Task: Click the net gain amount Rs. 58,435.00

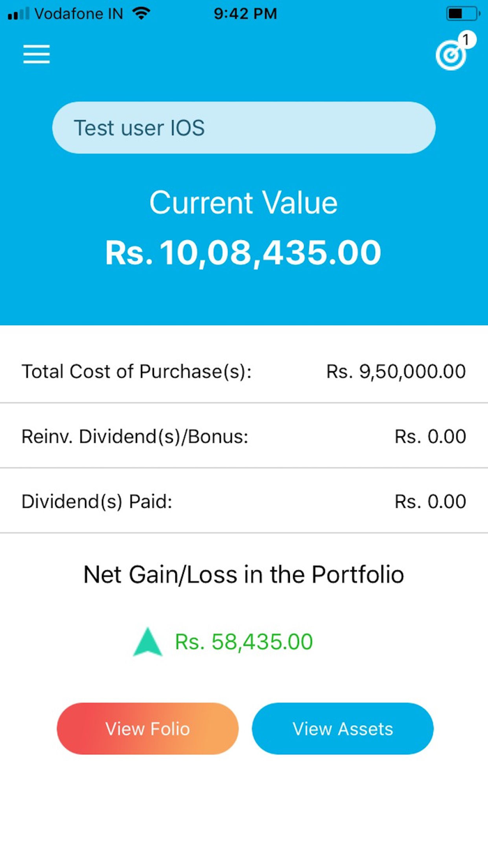Action: point(243,641)
